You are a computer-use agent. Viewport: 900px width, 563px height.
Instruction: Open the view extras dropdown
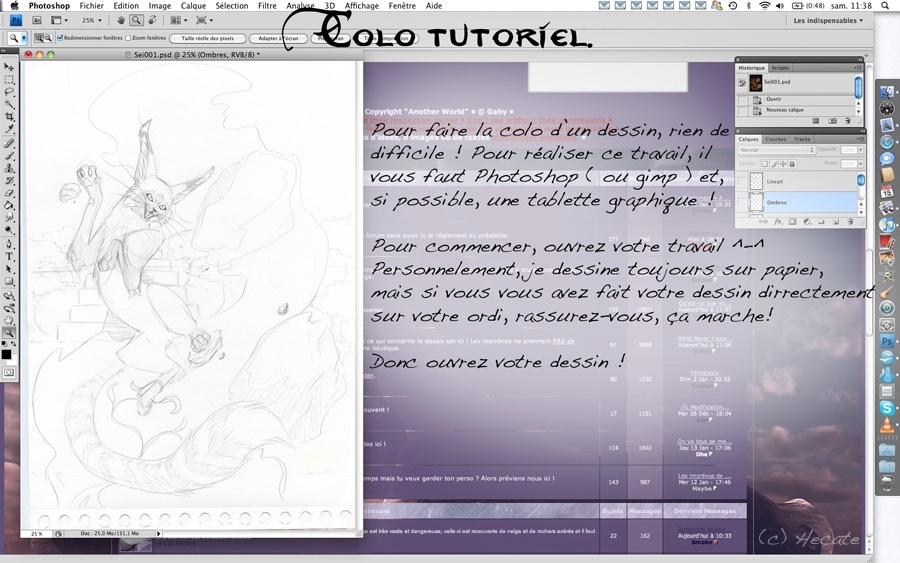click(59, 20)
